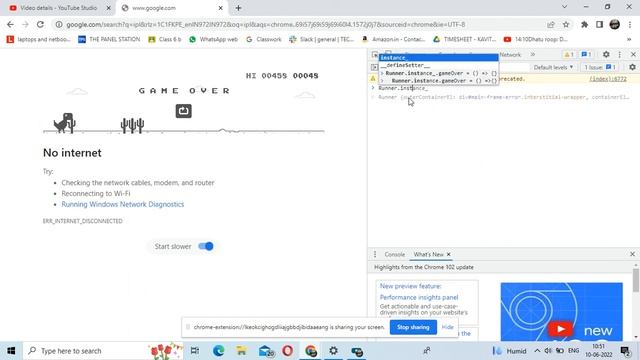Open DevTools messages counter badge
This screenshot has width=640, height=360.
point(586,54)
